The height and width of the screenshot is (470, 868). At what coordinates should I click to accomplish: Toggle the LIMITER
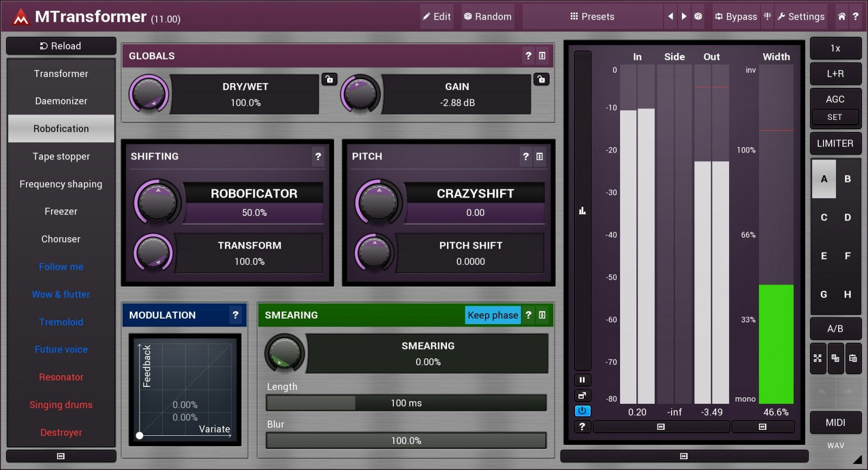835,143
